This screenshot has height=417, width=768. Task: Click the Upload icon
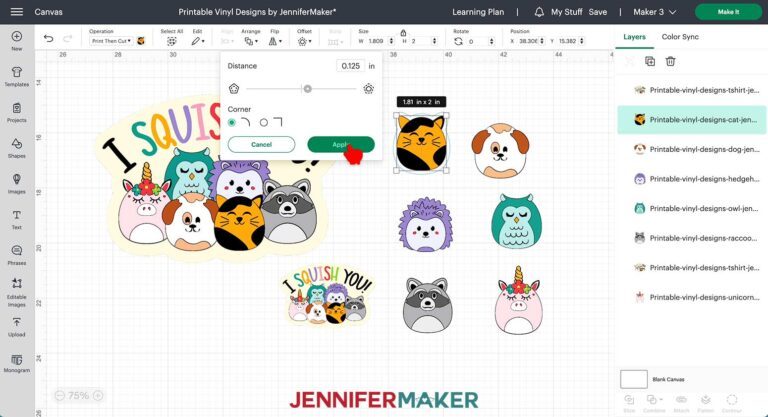pyautogui.click(x=17, y=322)
